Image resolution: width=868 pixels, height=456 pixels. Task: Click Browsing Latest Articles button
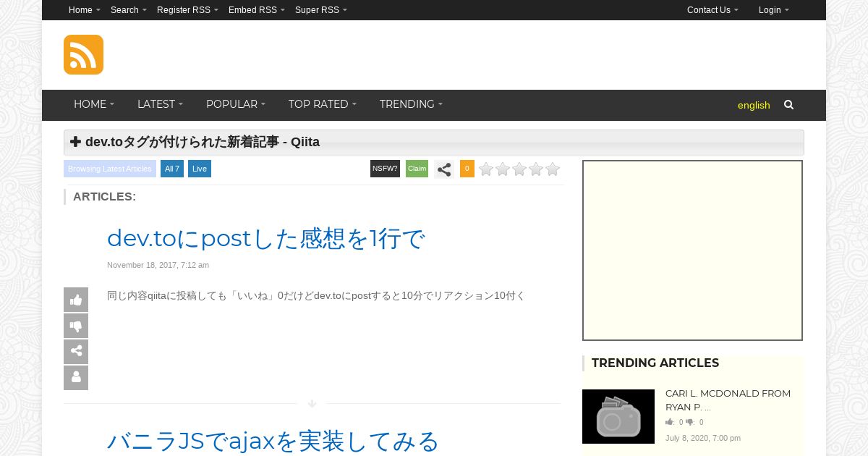[x=110, y=169]
